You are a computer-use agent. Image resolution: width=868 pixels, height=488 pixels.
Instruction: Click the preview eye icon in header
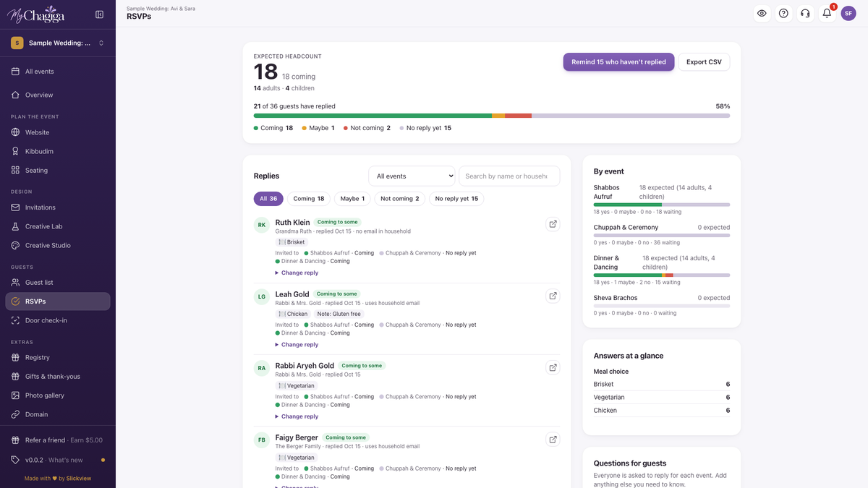(x=762, y=13)
